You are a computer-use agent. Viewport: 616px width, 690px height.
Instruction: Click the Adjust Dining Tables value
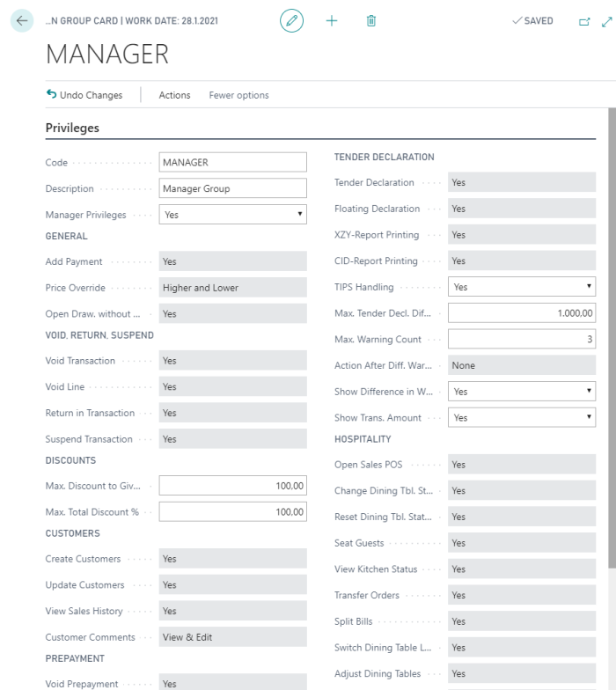pyautogui.click(x=522, y=673)
